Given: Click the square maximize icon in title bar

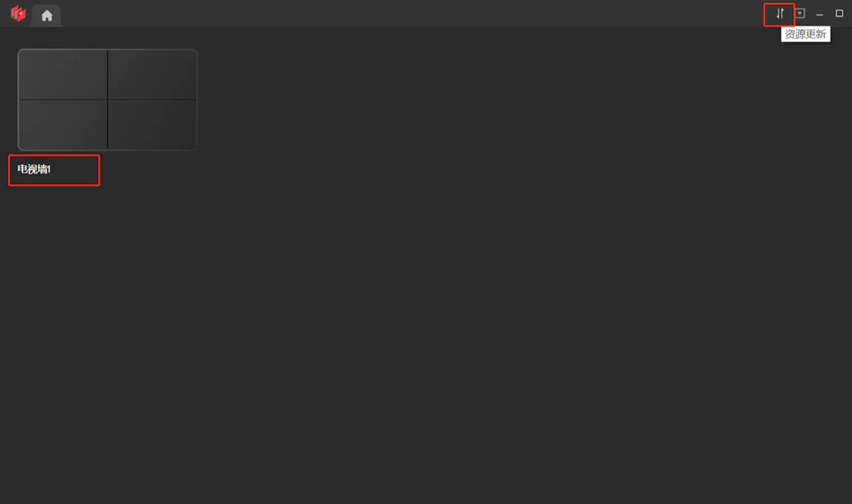Looking at the screenshot, I should tap(839, 14).
